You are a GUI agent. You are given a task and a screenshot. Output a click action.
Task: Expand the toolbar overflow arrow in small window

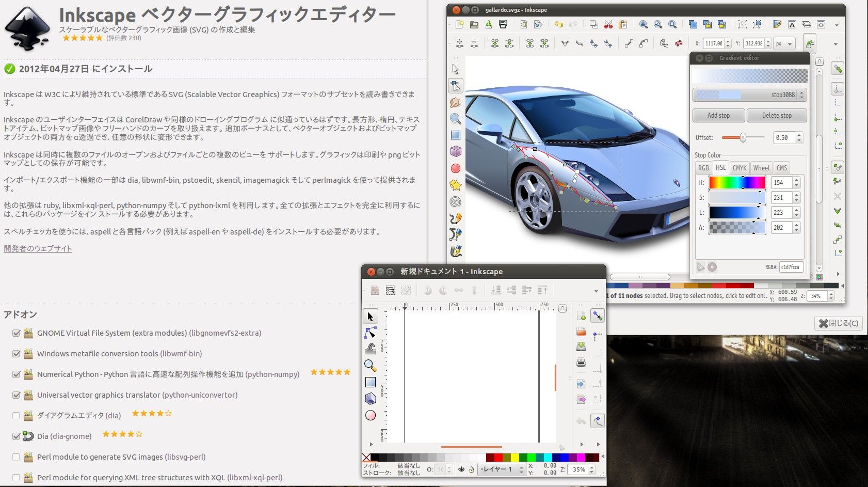click(x=596, y=291)
